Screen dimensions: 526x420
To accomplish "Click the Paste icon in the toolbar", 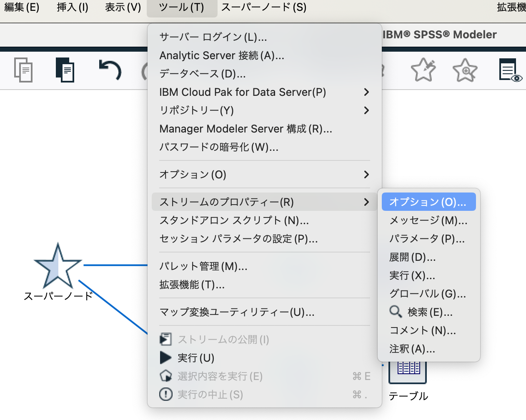I will (65, 70).
